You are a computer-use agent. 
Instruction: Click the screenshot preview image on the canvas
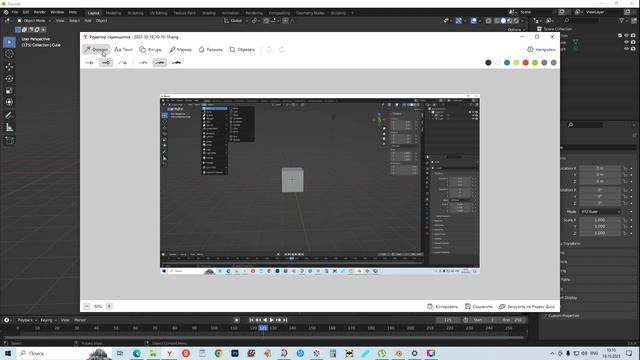coord(320,184)
